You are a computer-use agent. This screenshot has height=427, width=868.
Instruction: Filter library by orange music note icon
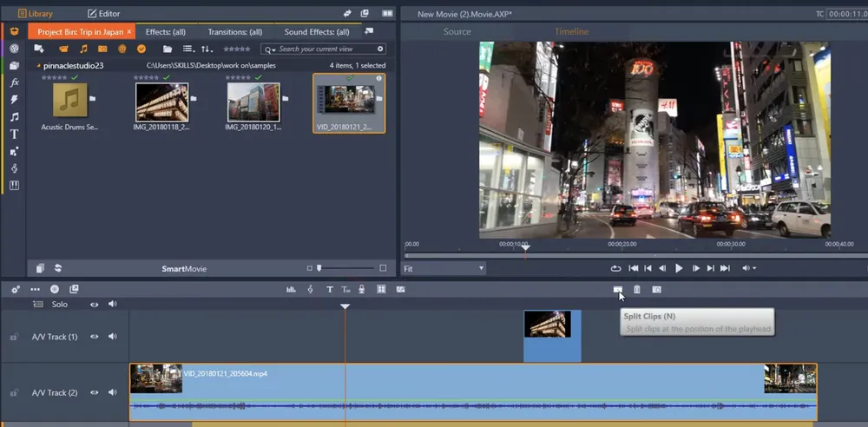pyautogui.click(x=83, y=49)
